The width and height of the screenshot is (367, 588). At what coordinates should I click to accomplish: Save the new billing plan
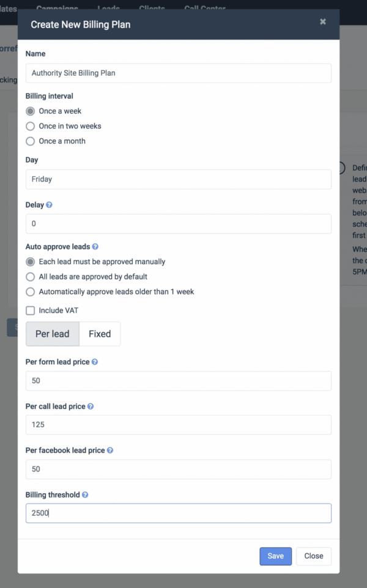(275, 556)
